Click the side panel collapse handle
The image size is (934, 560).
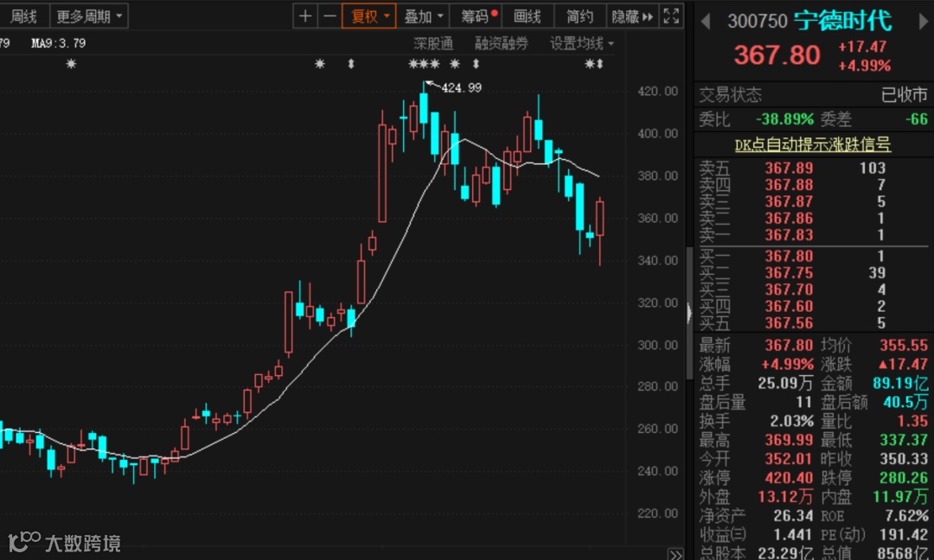[x=689, y=313]
